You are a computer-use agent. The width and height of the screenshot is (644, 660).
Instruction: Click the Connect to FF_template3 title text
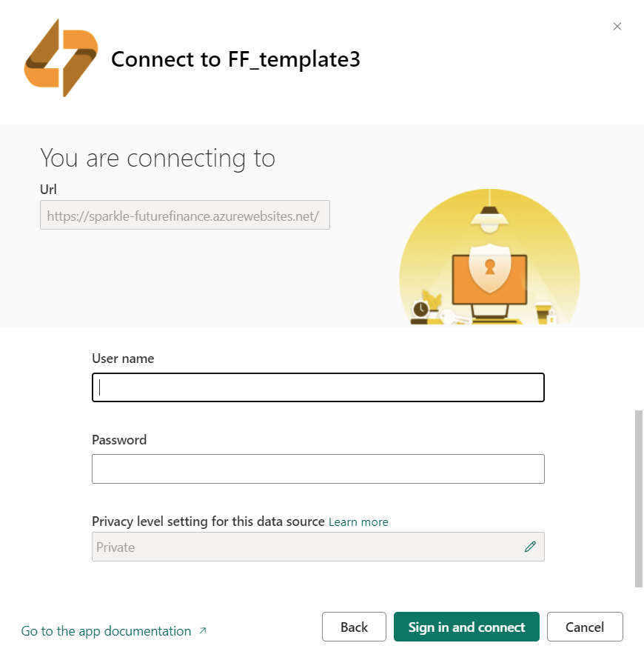pyautogui.click(x=235, y=59)
